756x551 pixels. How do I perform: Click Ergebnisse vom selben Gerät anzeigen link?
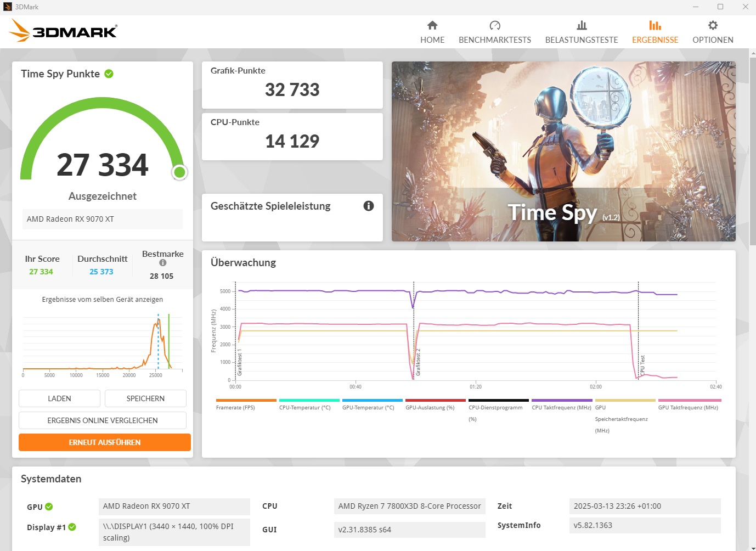[103, 300]
